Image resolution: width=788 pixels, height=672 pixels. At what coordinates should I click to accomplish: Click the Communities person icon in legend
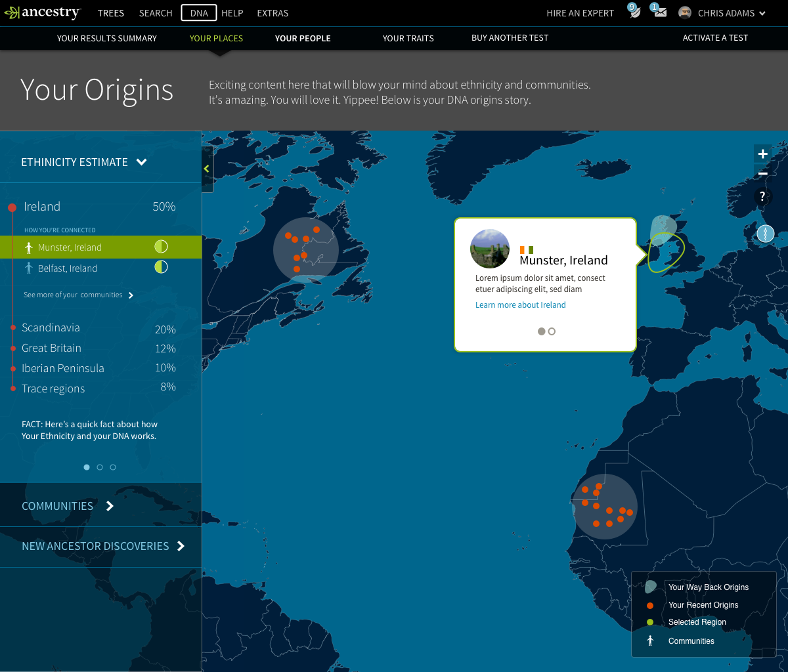point(650,640)
